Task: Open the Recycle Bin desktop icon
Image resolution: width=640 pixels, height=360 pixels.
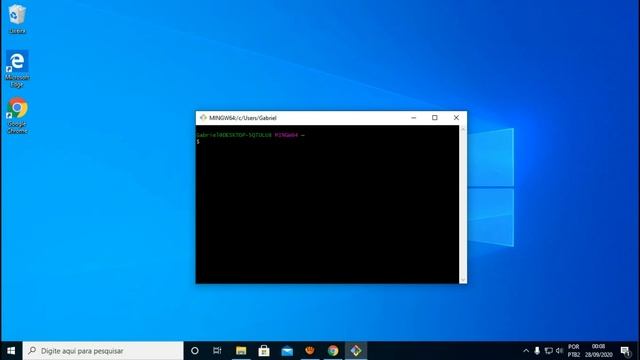Action: click(x=17, y=19)
